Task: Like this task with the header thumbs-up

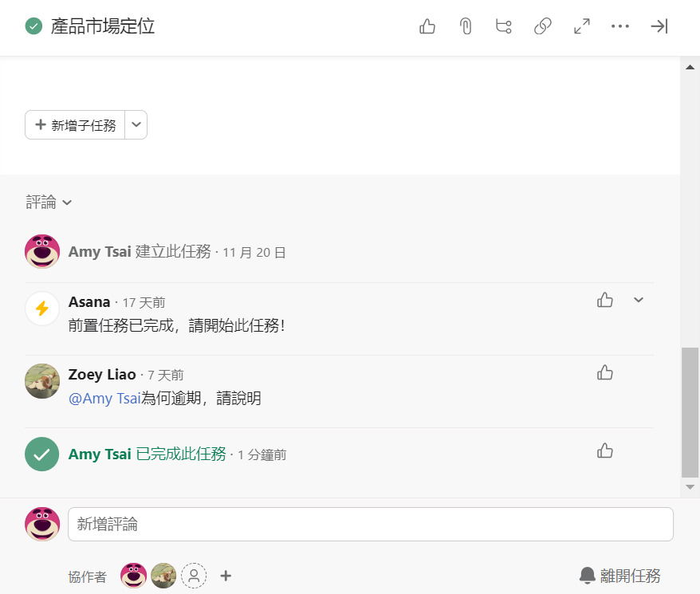Action: tap(427, 26)
